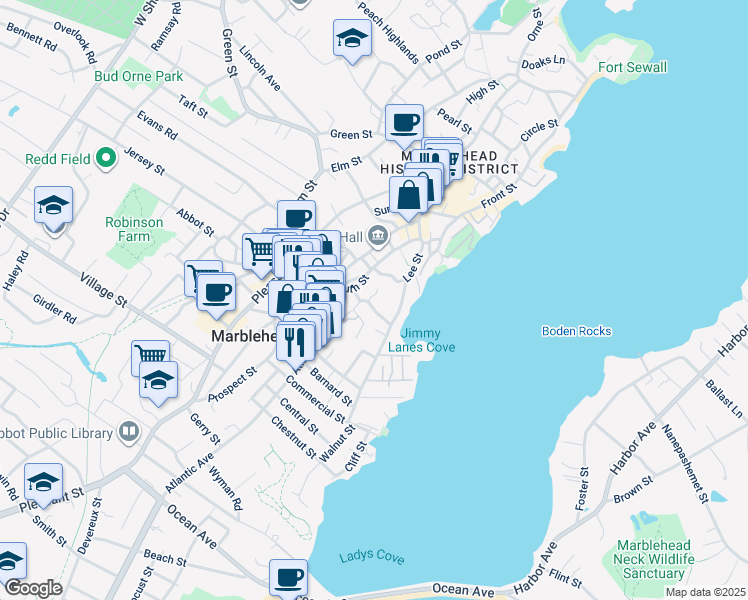Click the Redd Field green pin icon
This screenshot has height=600, width=748.
point(106,157)
